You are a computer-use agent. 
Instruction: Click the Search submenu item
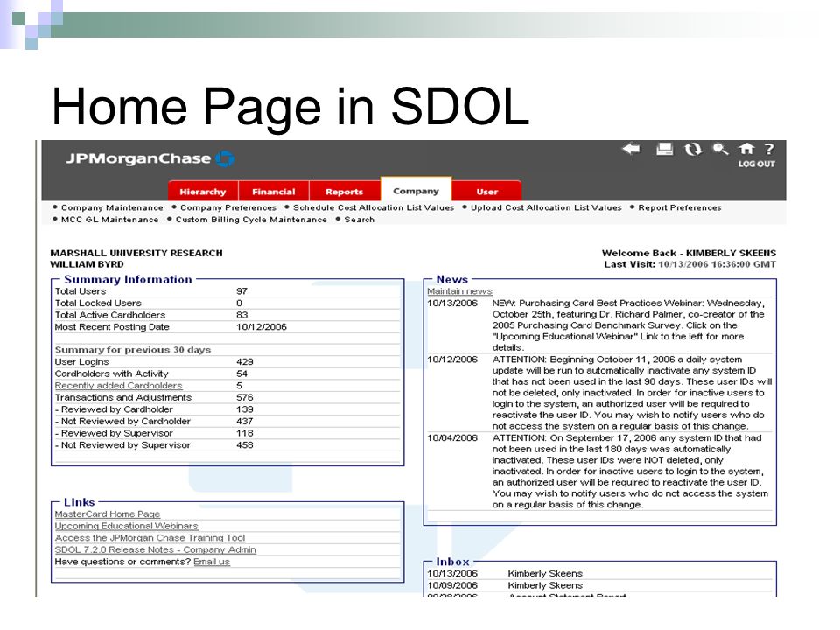359,219
